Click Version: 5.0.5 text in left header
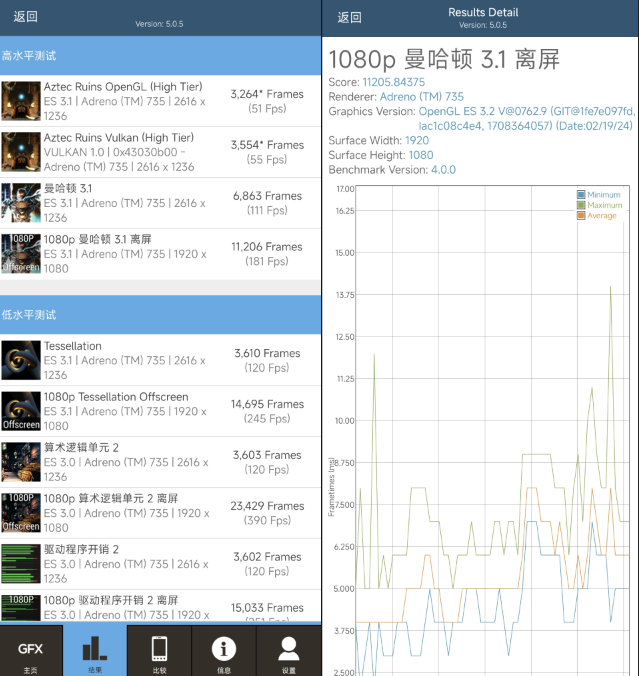 pos(159,24)
